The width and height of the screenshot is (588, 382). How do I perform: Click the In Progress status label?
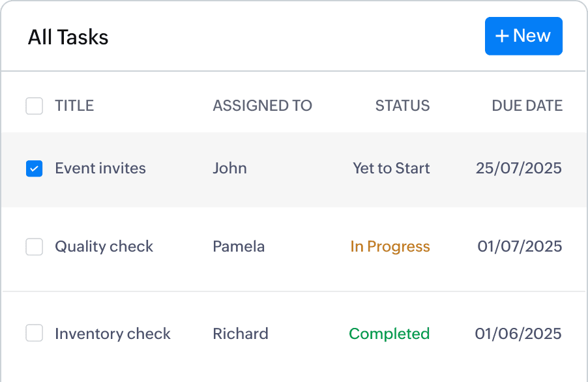(390, 247)
